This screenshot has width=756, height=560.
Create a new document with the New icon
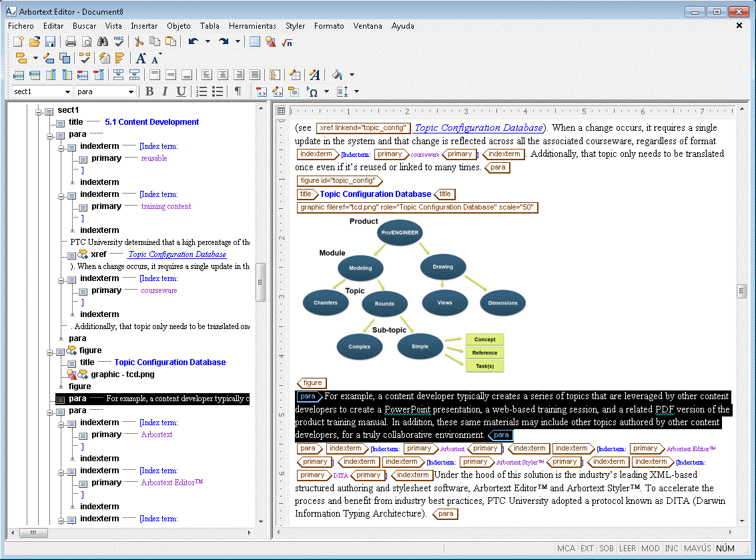click(x=18, y=42)
